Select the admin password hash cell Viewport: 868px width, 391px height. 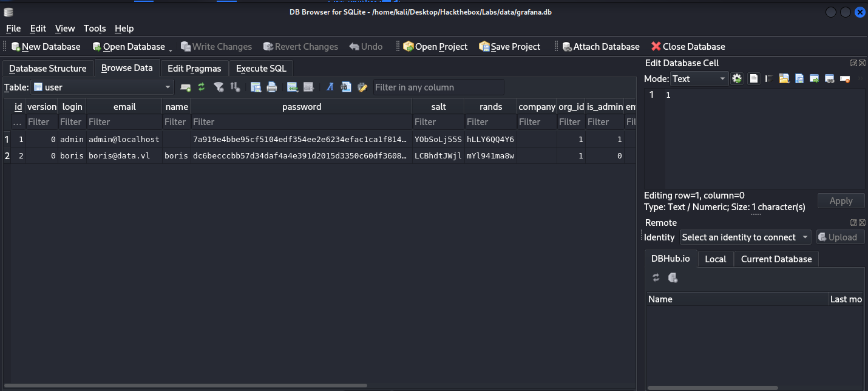point(301,140)
